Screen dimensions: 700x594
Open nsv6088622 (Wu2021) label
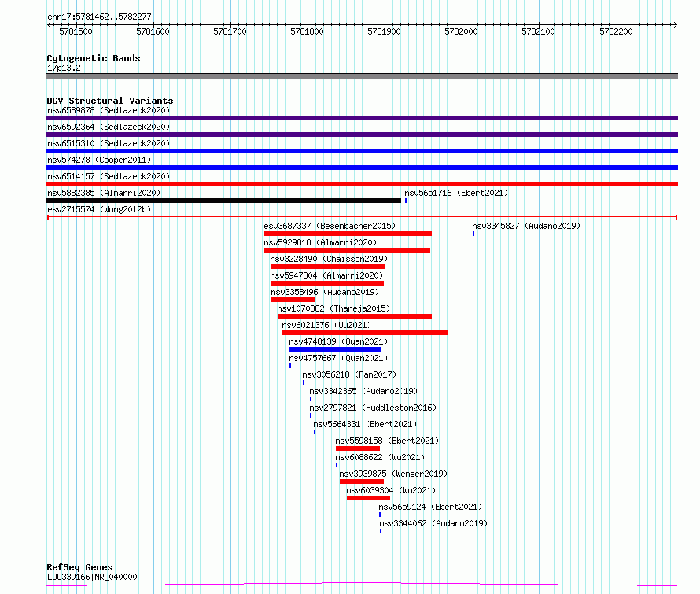click(x=380, y=457)
